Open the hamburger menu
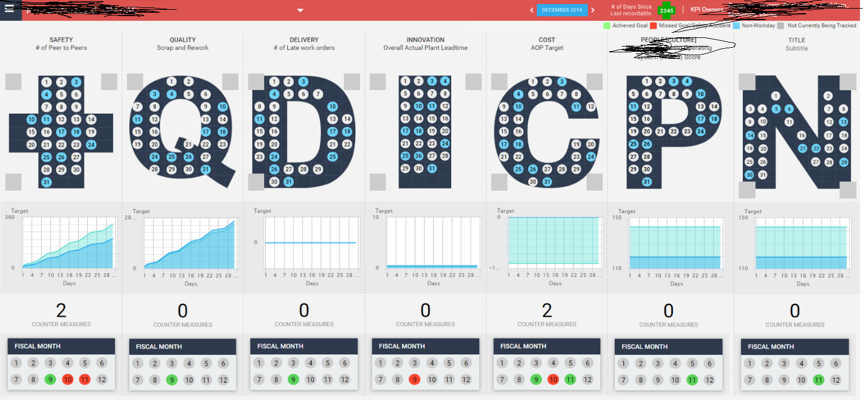The image size is (868, 400). coord(9,9)
